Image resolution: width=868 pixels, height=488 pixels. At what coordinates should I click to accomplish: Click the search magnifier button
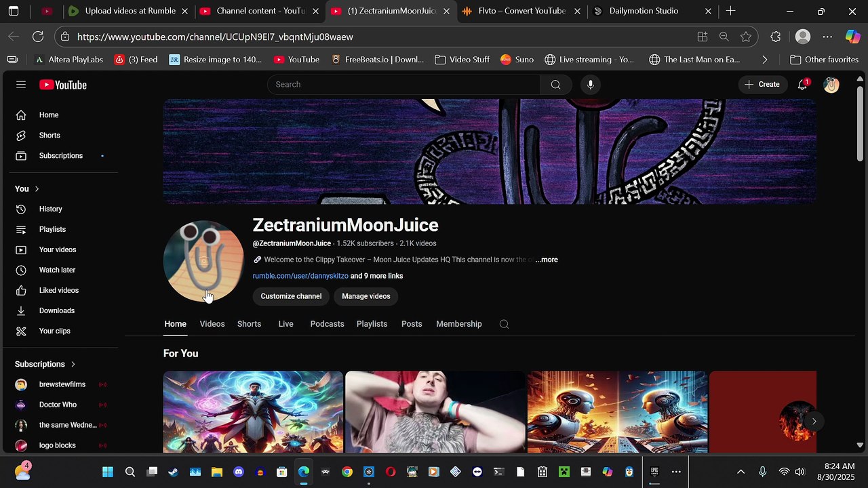[x=556, y=85]
